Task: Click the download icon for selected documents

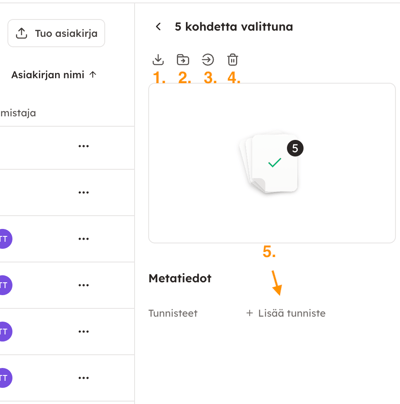Action: point(158,60)
